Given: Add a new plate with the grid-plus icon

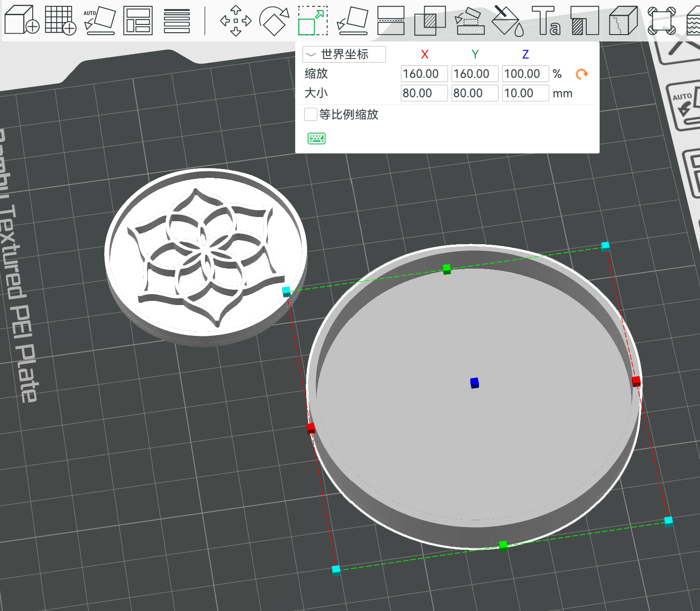Looking at the screenshot, I should [x=61, y=20].
